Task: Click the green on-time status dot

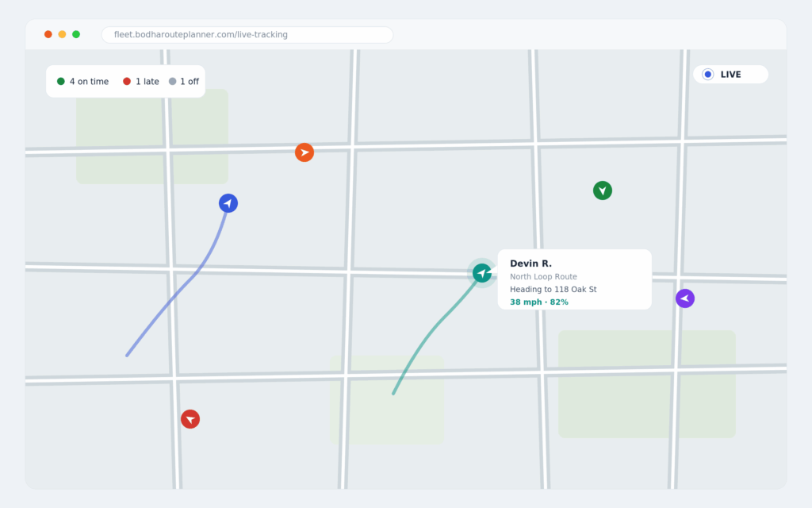Action: click(x=60, y=82)
